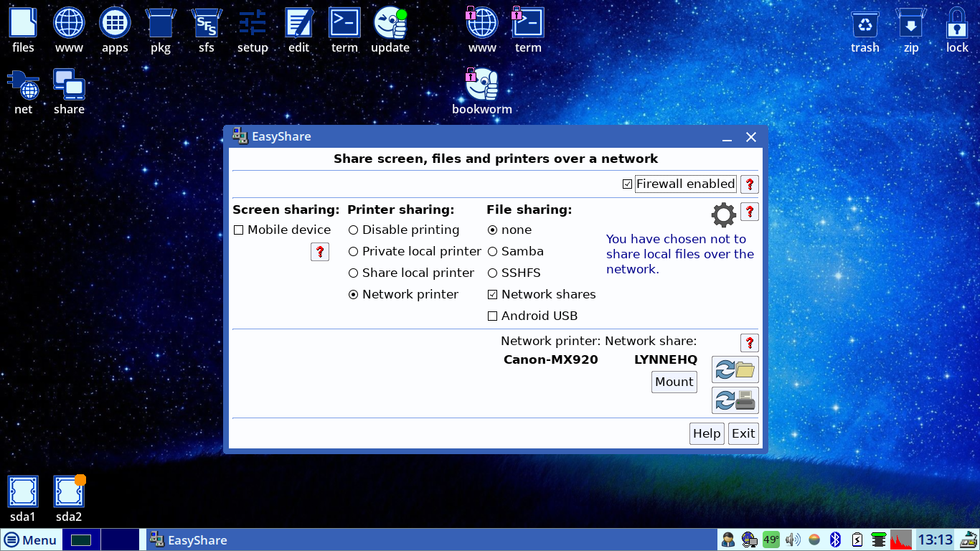
Task: Click the 49° temperature tray indicator
Action: (x=771, y=540)
